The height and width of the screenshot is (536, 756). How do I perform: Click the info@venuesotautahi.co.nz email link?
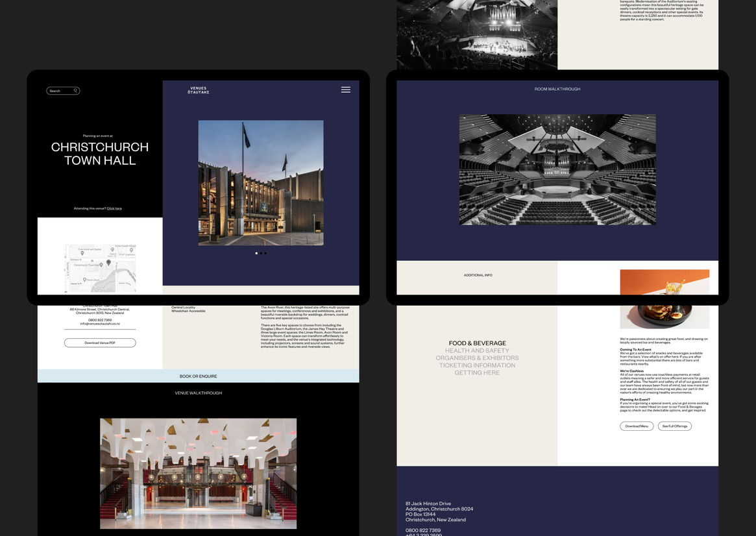100,324
